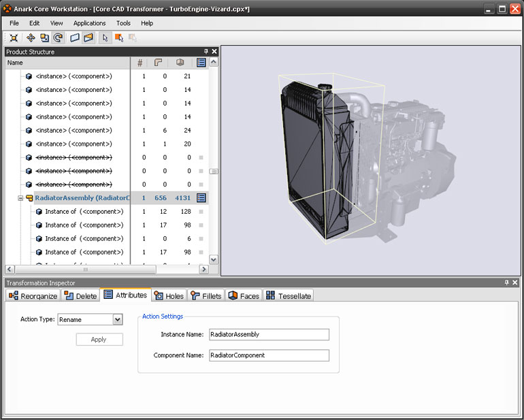Select instance row with face count 20
524x420 pixels.
pos(107,144)
